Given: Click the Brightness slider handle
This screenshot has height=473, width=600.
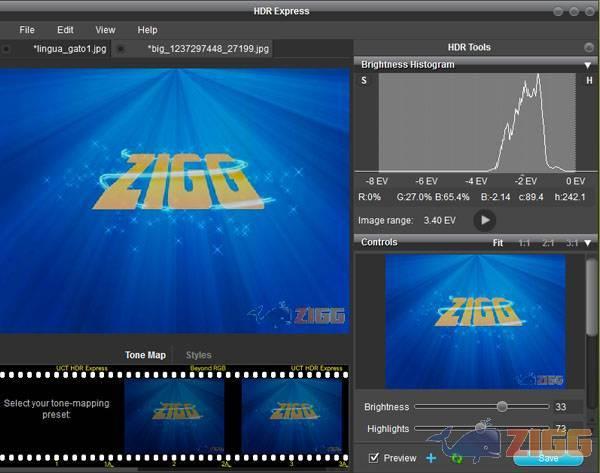Looking at the screenshot, I should pyautogui.click(x=502, y=407).
